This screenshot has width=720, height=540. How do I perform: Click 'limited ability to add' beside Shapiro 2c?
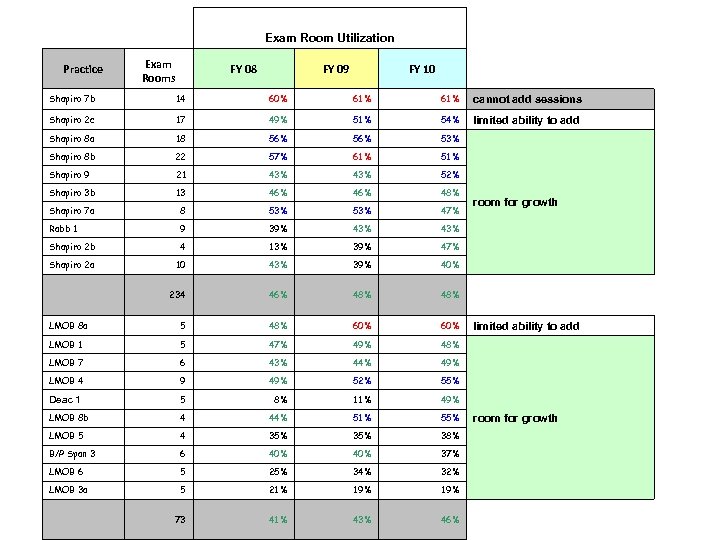[525, 120]
